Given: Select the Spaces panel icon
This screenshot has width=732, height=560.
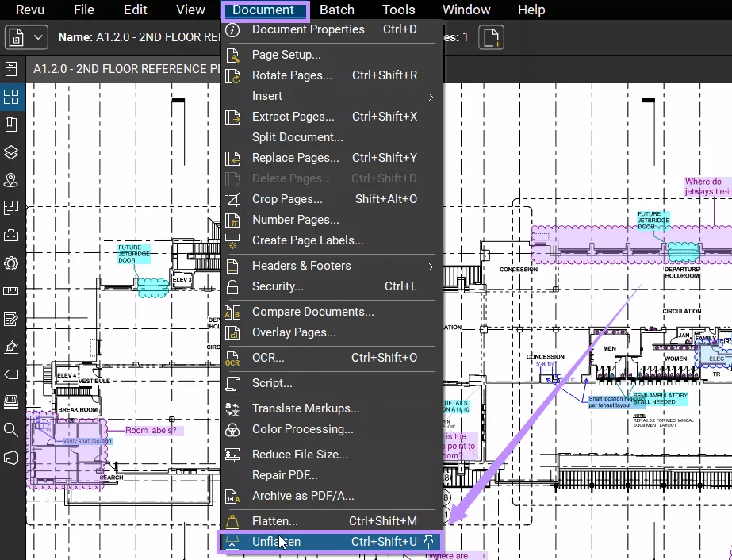Looking at the screenshot, I should 11,180.
